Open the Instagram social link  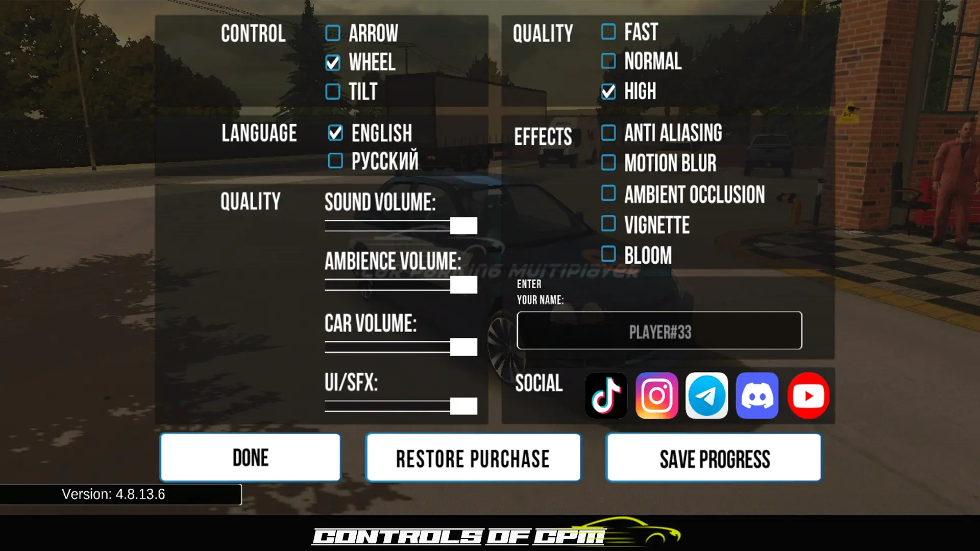pos(656,395)
